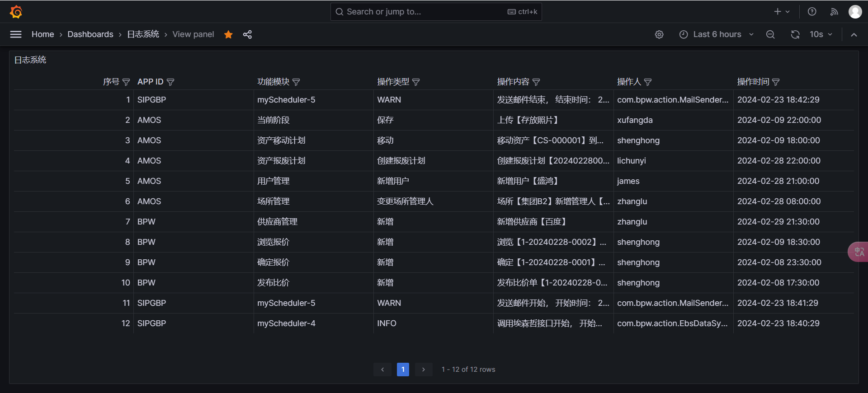
Task: Open the user profile avatar
Action: coord(855,12)
